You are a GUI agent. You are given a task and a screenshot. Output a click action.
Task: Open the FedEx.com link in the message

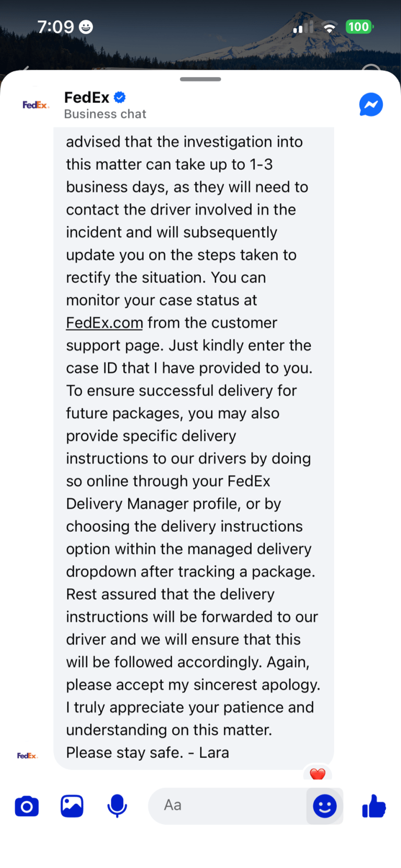103,322
